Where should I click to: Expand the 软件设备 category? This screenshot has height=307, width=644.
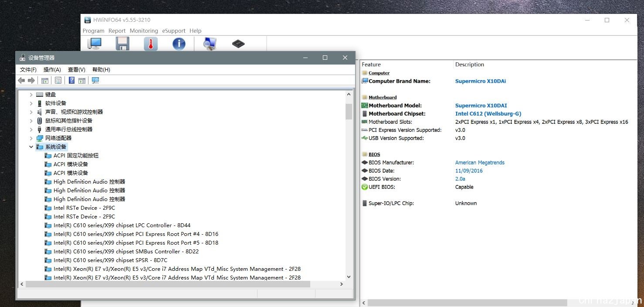pyautogui.click(x=31, y=103)
